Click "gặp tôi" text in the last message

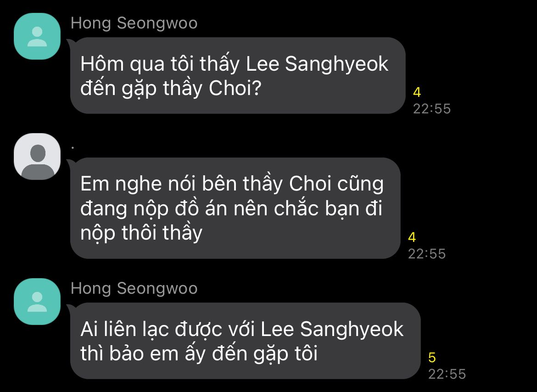(x=285, y=354)
